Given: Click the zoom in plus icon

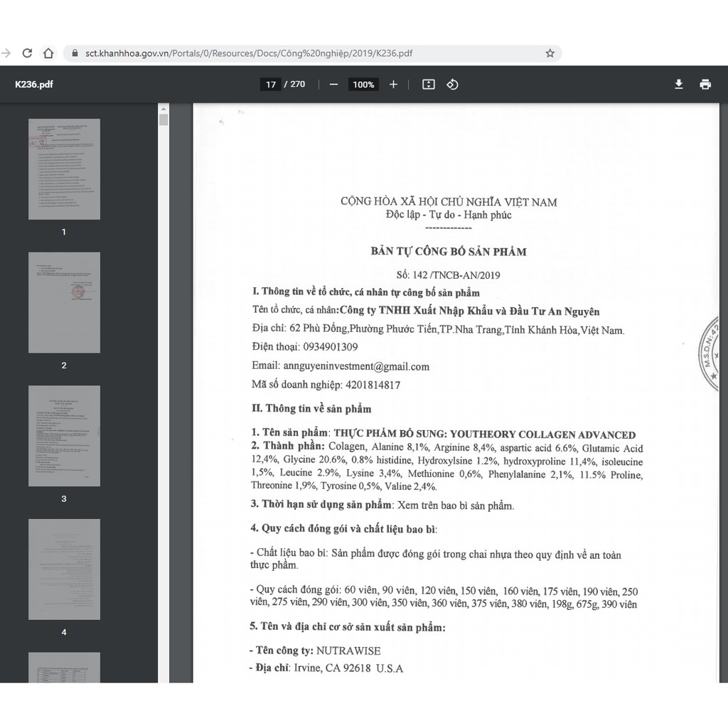Looking at the screenshot, I should pyautogui.click(x=394, y=85).
